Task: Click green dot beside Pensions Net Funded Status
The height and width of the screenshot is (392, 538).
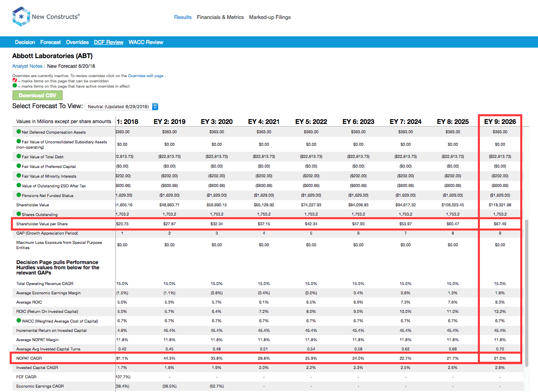Action: click(x=19, y=195)
